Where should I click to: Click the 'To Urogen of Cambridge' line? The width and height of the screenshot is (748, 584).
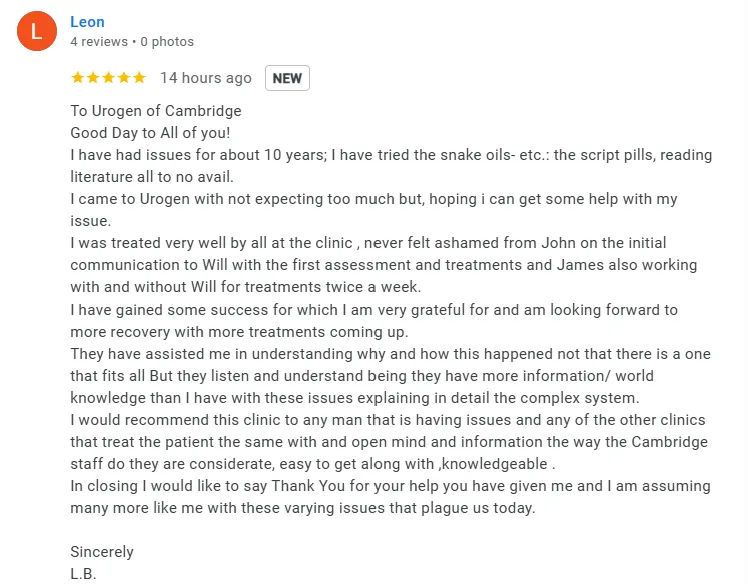[156, 111]
